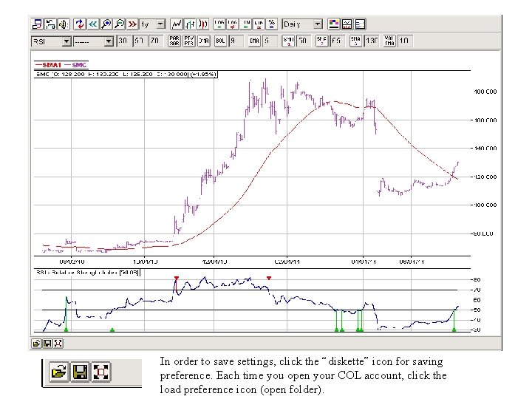Toggle the SMA 3 moving average button
The width and height of the screenshot is (532, 399).
tap(355, 41)
